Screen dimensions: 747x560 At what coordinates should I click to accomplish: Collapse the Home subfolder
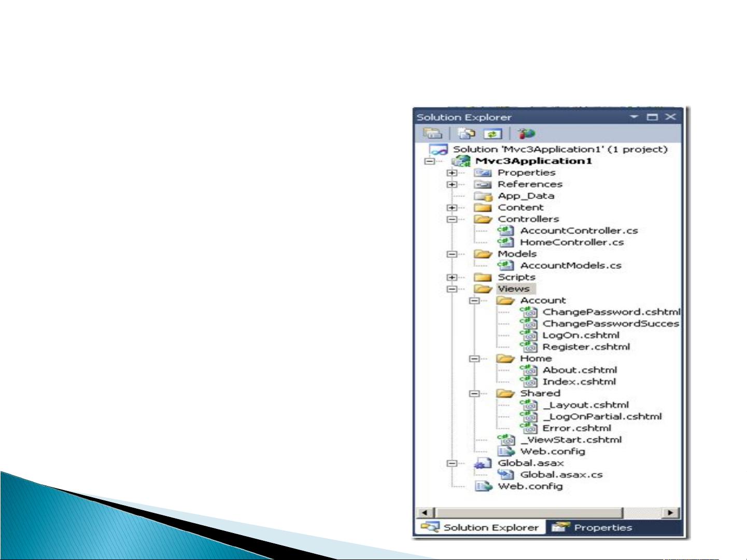[474, 358]
